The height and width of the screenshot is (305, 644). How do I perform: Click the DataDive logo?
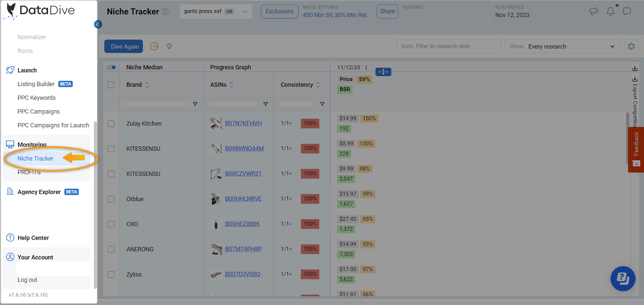point(39,10)
